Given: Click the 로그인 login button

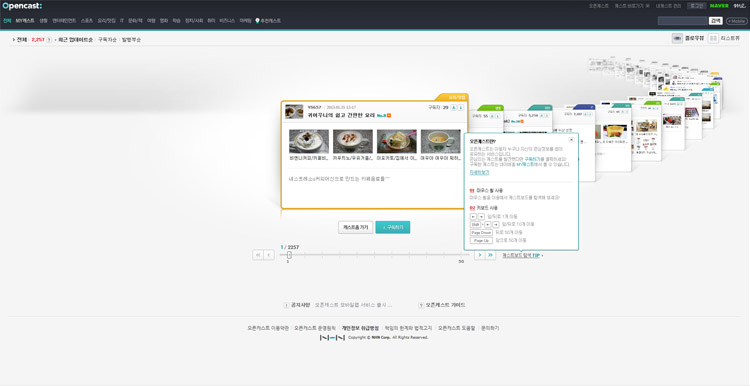Looking at the screenshot, I should 696,6.
